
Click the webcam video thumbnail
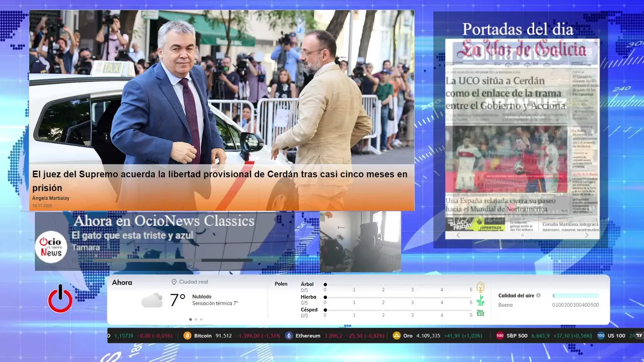click(x=360, y=241)
